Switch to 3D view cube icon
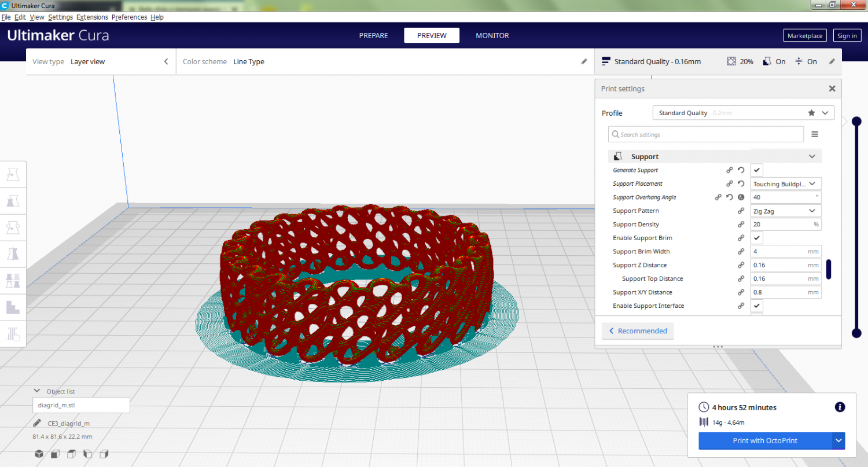The image size is (868, 467). 38,454
